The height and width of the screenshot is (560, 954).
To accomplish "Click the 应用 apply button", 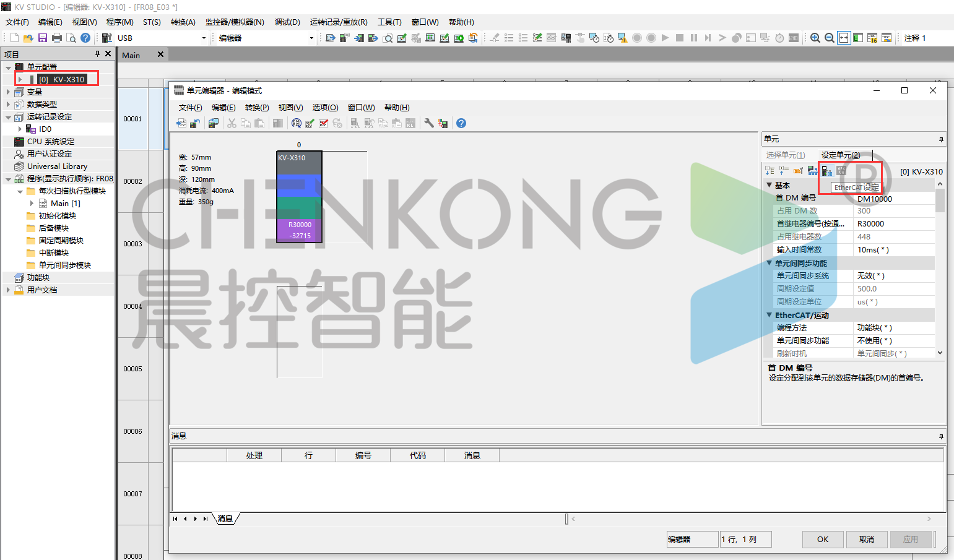I will tap(911, 539).
